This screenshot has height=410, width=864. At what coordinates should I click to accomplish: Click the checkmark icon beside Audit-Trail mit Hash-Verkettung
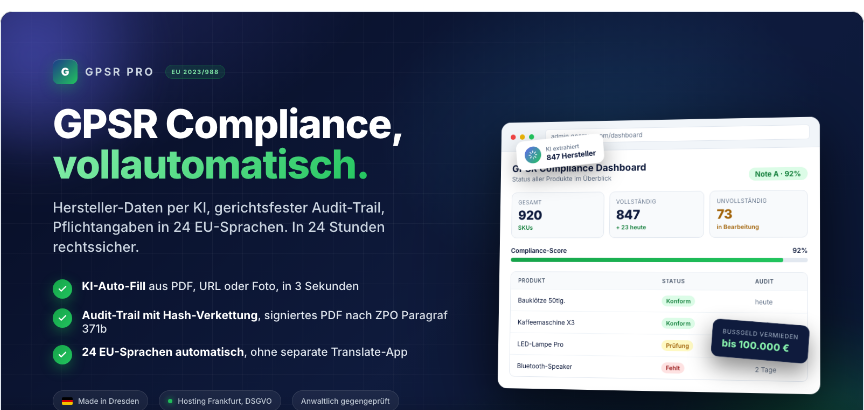62,318
